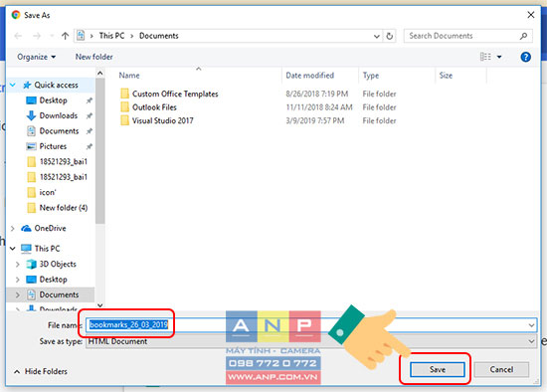Open the Save as type dropdown

pyautogui.click(x=311, y=341)
